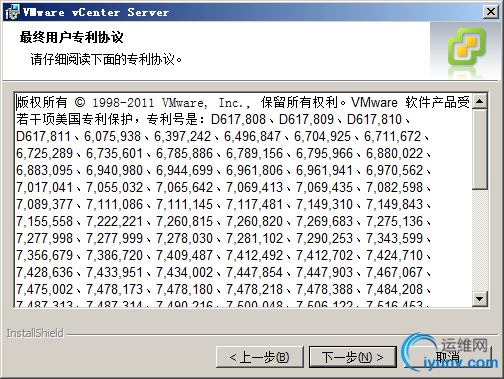This screenshot has width=504, height=379.
Task: Click patent number 6,970,562
Action: point(394,170)
